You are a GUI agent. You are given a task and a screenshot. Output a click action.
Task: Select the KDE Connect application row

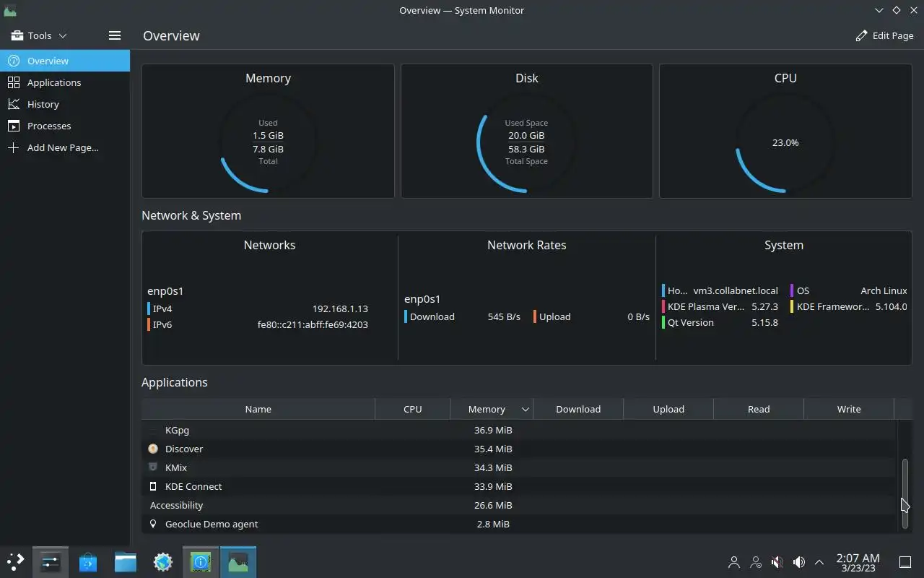pos(519,486)
